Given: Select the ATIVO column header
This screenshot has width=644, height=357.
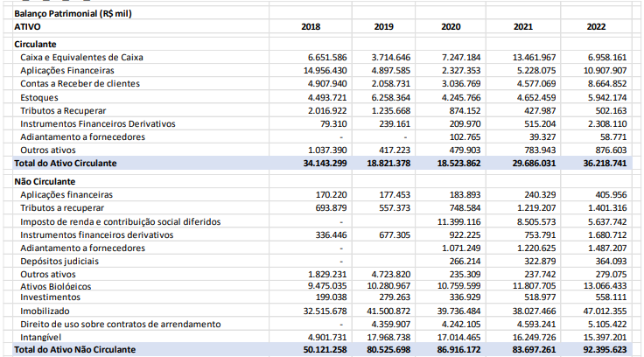Looking at the screenshot, I should click(x=28, y=26).
